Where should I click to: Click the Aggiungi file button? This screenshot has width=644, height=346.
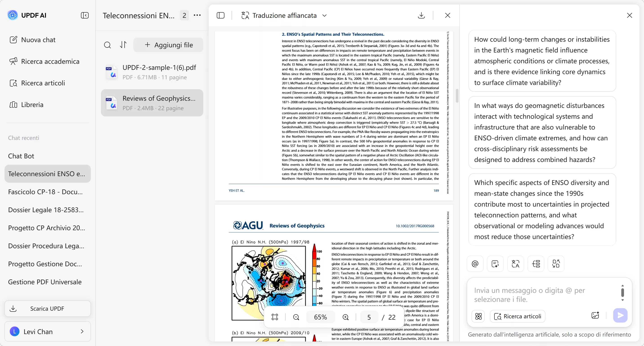(168, 45)
